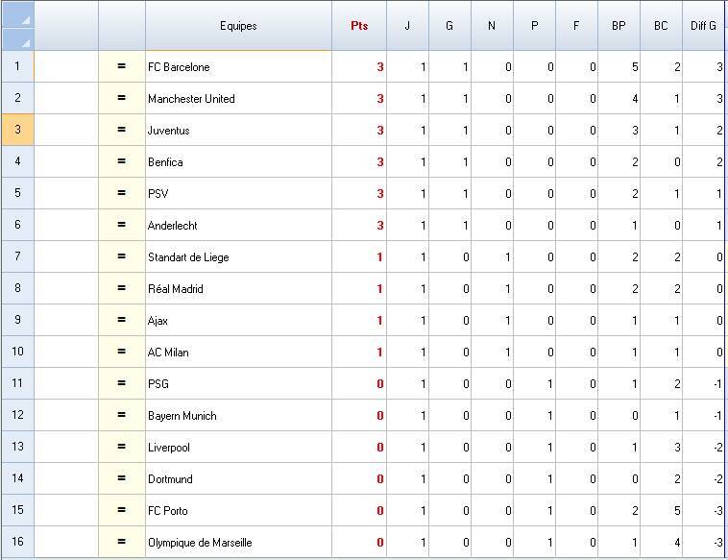Screen dimensions: 728x560
Task: Sort by the Pts column header
Action: [x=359, y=26]
